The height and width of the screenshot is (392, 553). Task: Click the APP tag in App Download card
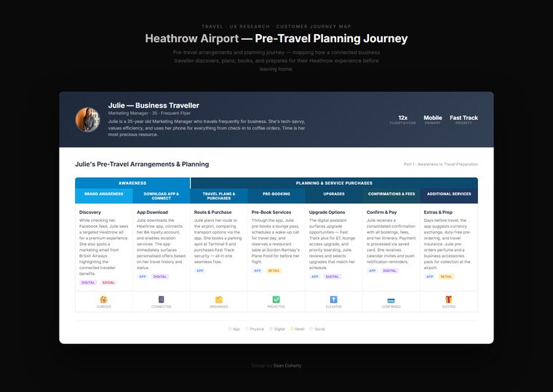click(143, 276)
